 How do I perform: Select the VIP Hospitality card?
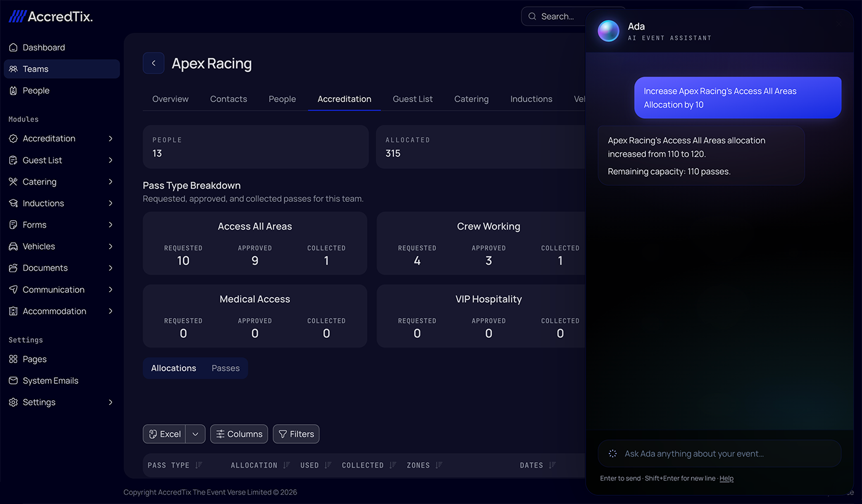coord(481,316)
